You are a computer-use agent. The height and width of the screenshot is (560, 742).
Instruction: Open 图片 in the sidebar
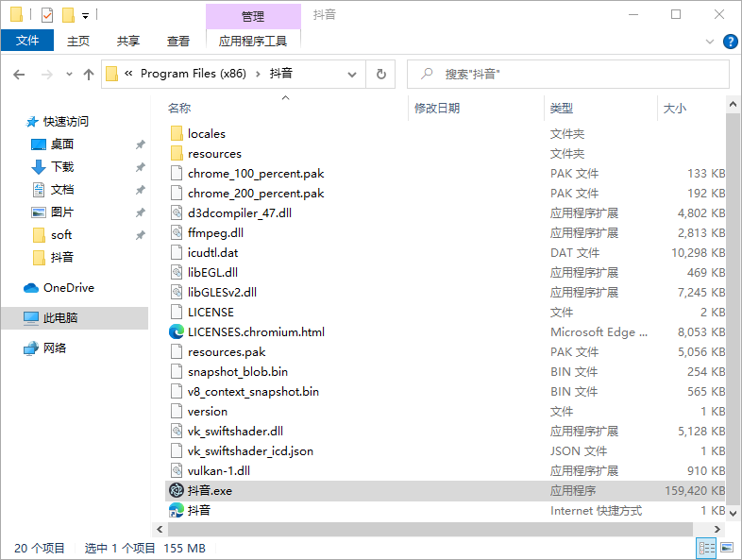[x=62, y=212]
